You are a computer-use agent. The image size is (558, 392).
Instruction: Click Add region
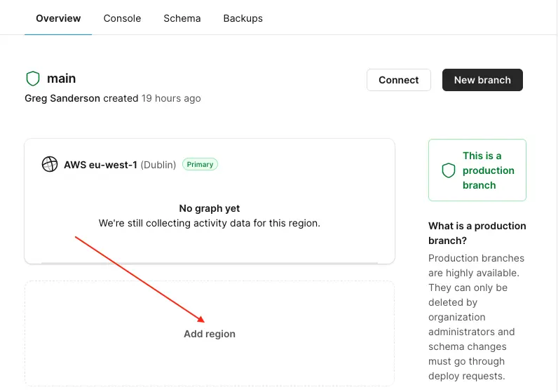click(x=210, y=334)
